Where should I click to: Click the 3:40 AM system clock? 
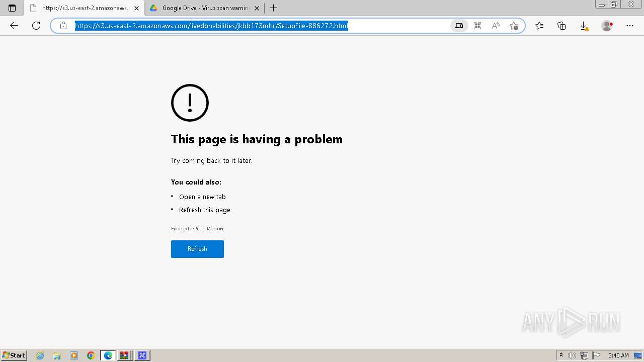618,355
